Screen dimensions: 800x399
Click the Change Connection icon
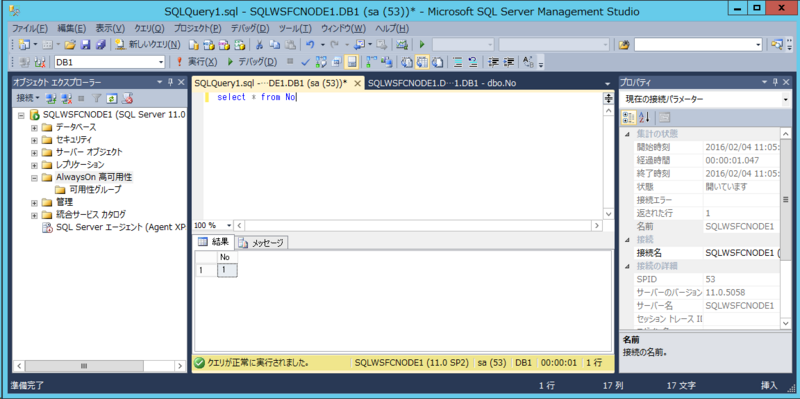point(40,62)
